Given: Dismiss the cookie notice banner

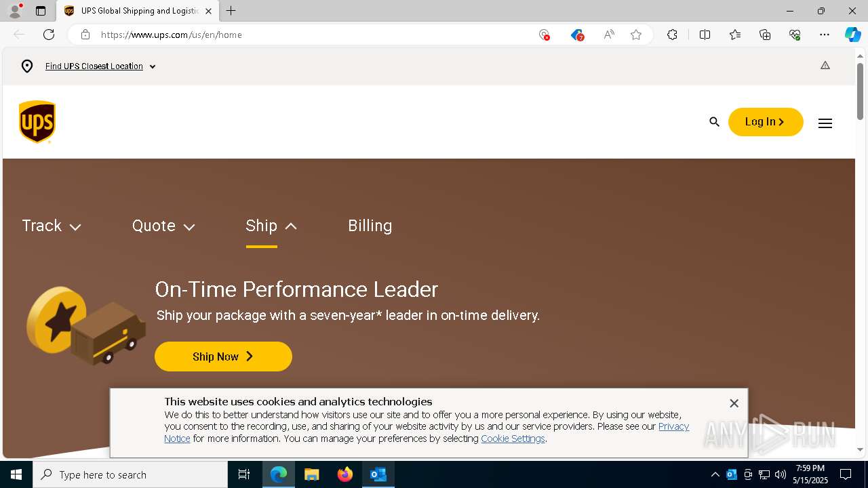Looking at the screenshot, I should pos(734,403).
